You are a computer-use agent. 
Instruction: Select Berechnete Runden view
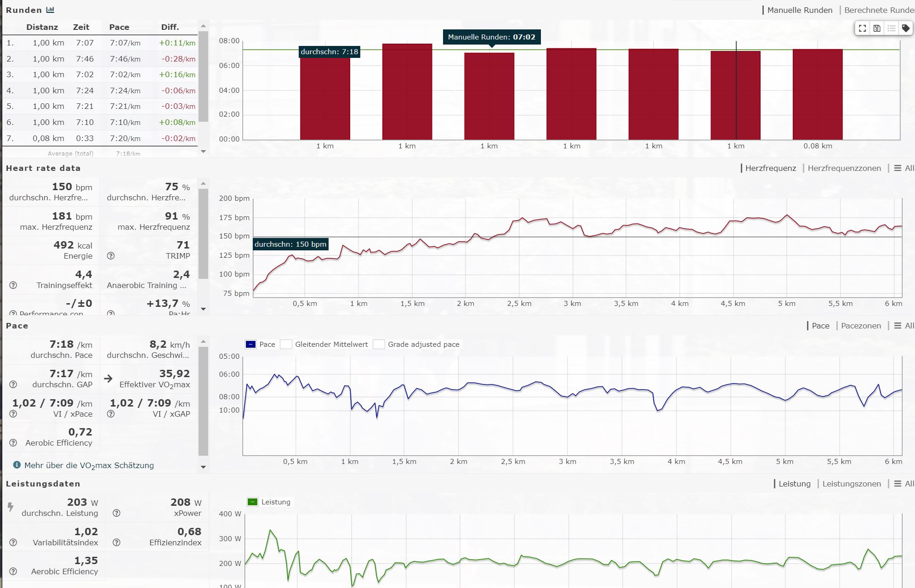[879, 10]
